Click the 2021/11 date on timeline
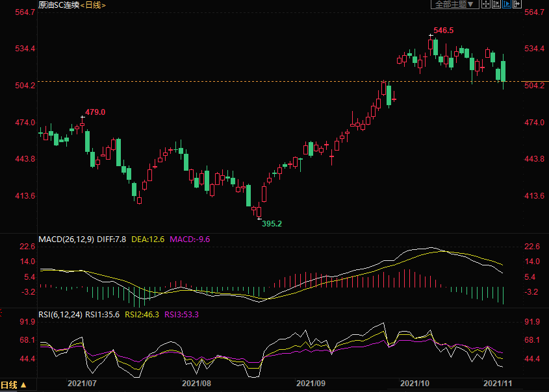Viewport: 549px width, 392px height. (x=500, y=384)
